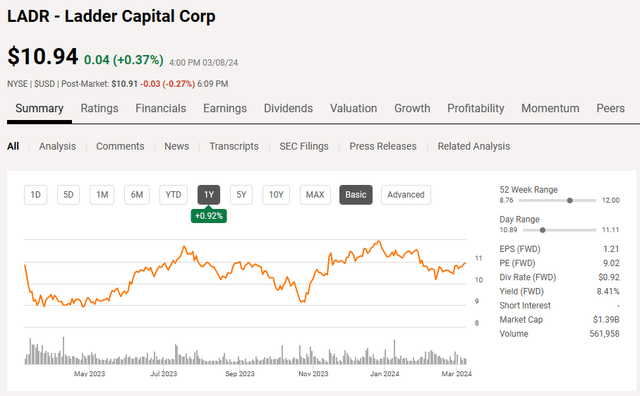Click the EPS (FWD) value 1.21

[611, 249]
